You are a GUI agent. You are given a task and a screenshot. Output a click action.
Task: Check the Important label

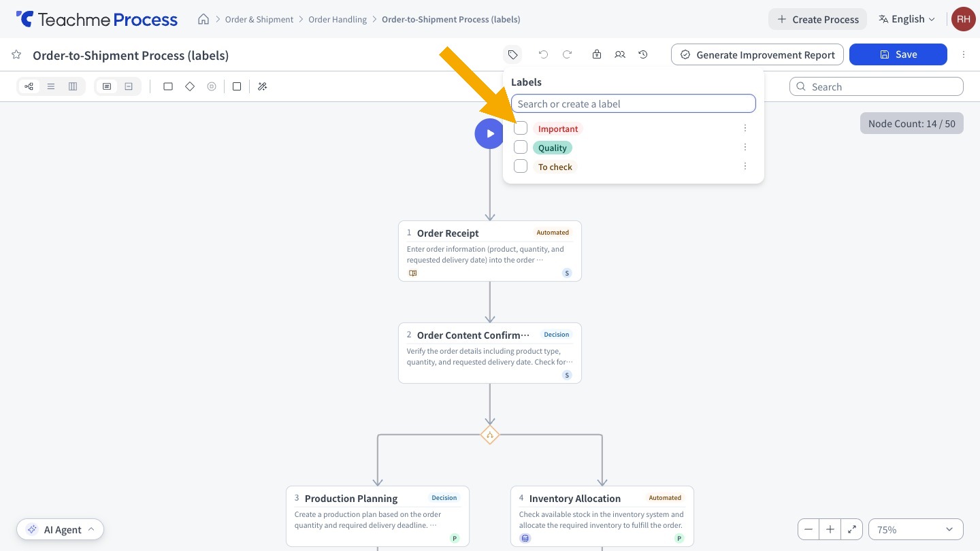(x=521, y=128)
